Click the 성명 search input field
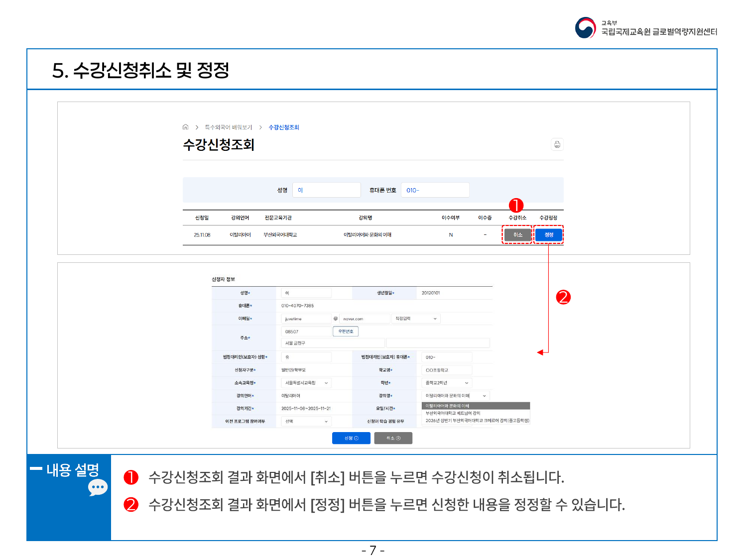The height and width of the screenshot is (560, 747). pyautogui.click(x=326, y=190)
